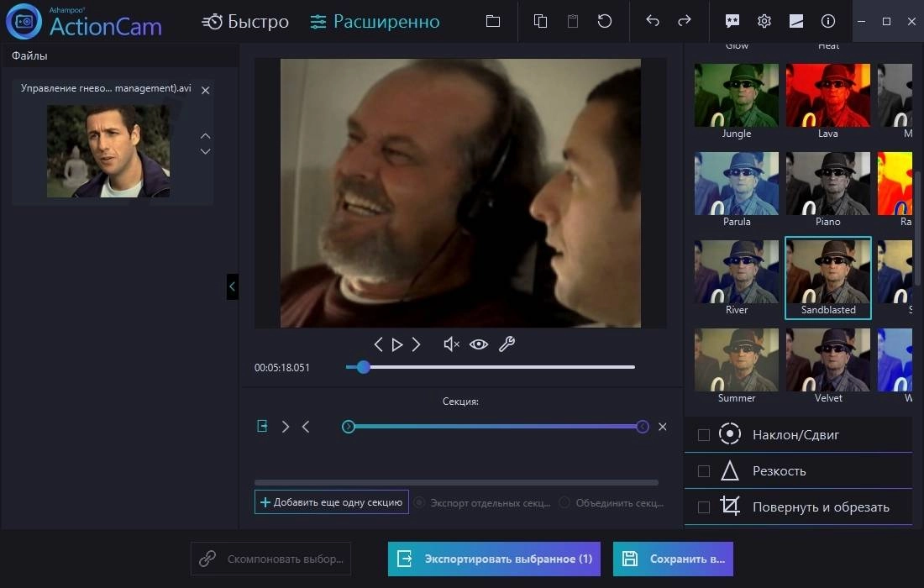The height and width of the screenshot is (588, 924).
Task: Switch to Расширенно mode
Action: [375, 22]
